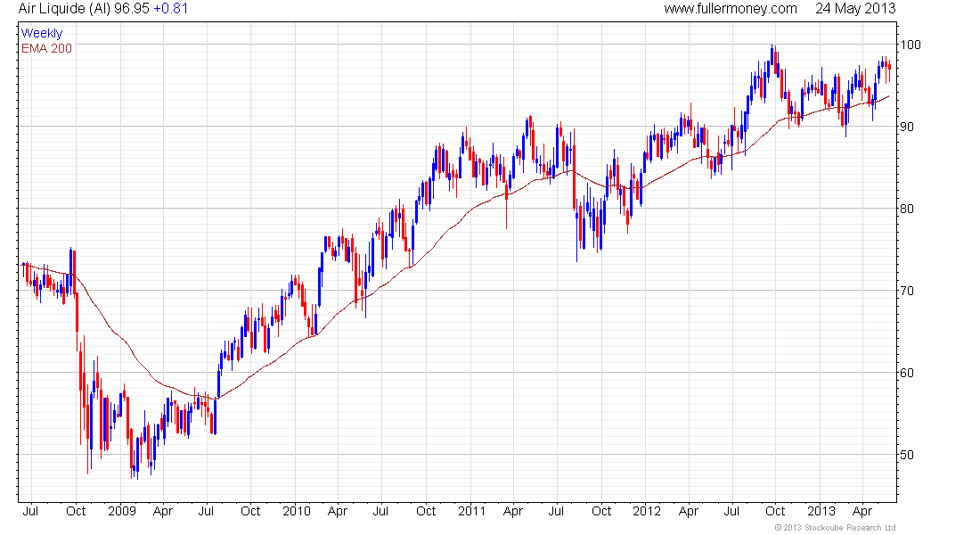Click the 2013 year axis label

tap(821, 511)
